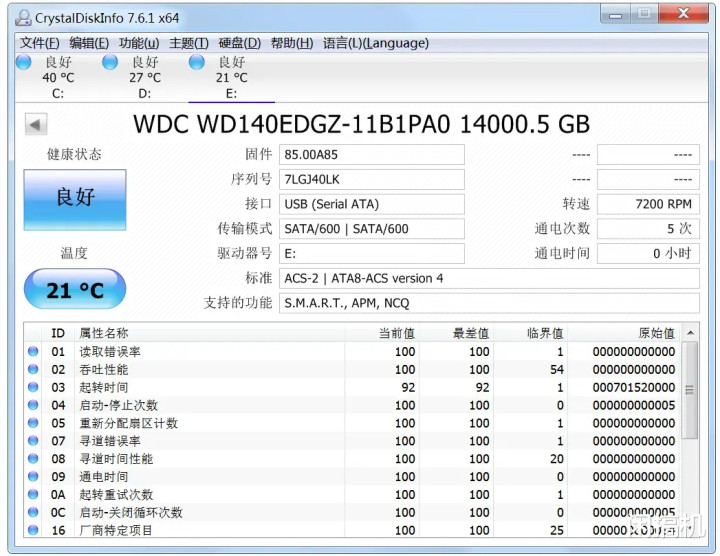Click status orb for attribute 01 read error rate
This screenshot has height=556, width=720.
(x=33, y=351)
